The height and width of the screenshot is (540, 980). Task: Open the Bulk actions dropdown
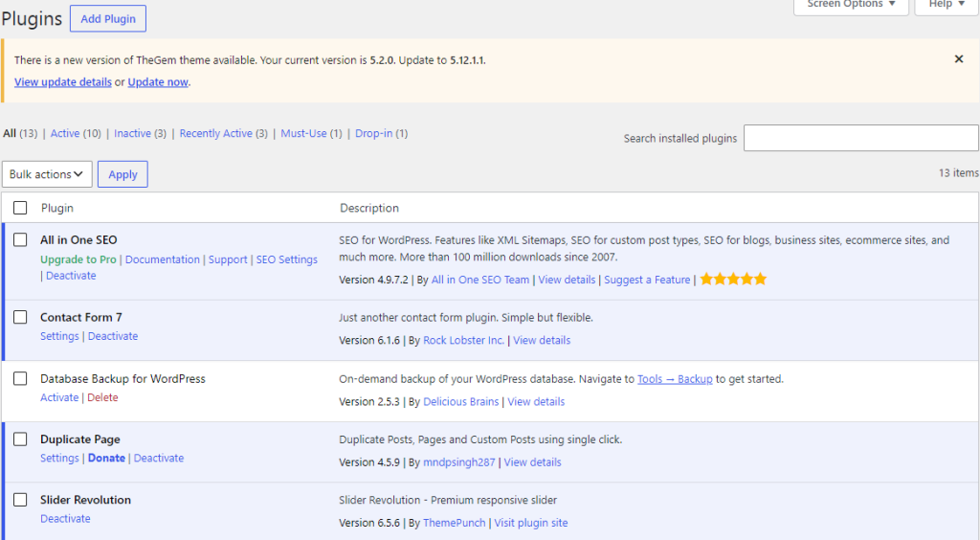(x=47, y=174)
